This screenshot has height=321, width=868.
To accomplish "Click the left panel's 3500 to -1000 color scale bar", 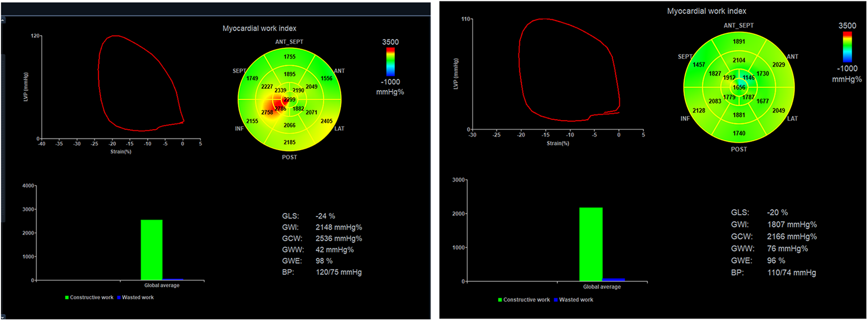I will [390, 62].
